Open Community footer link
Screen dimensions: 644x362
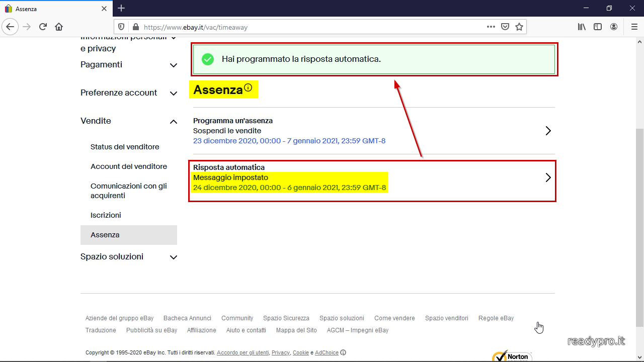[x=237, y=318]
